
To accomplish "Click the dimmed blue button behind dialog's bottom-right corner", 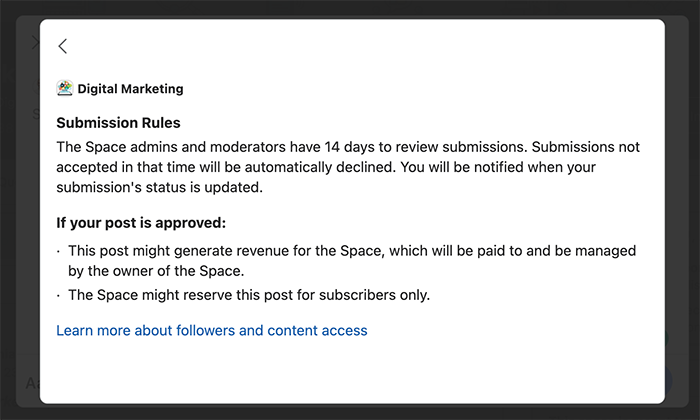I will 668,381.
